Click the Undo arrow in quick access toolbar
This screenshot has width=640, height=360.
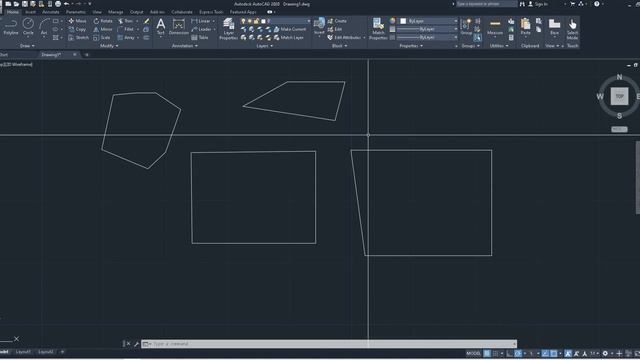(67, 4)
